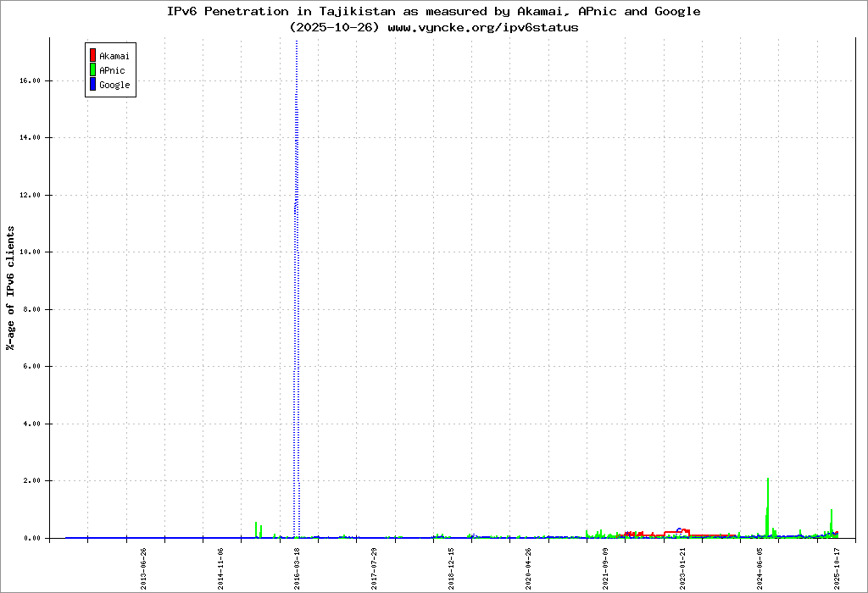Click the top of the tall blue Google spike
868x593 pixels.
point(297,42)
